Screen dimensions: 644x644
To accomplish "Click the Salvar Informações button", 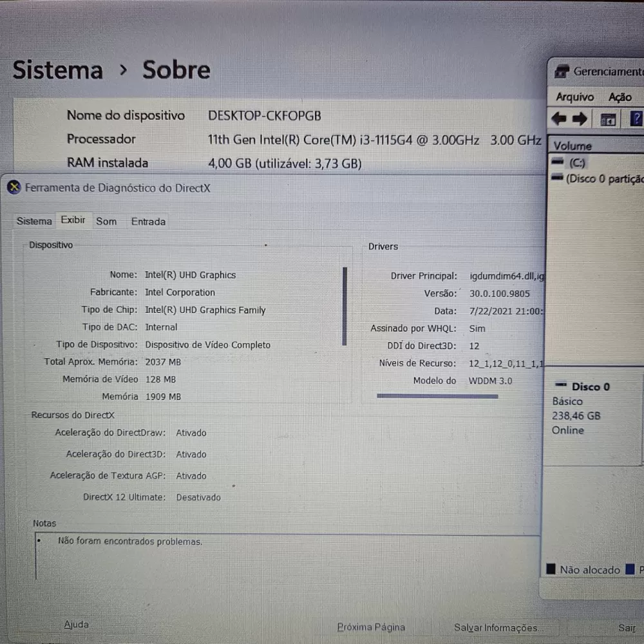I will [x=497, y=627].
